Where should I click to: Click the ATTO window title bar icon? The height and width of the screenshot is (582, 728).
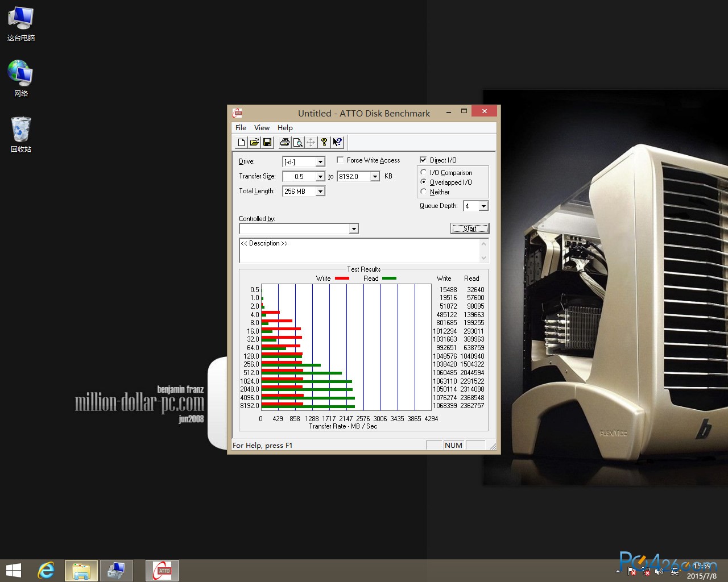click(x=238, y=113)
